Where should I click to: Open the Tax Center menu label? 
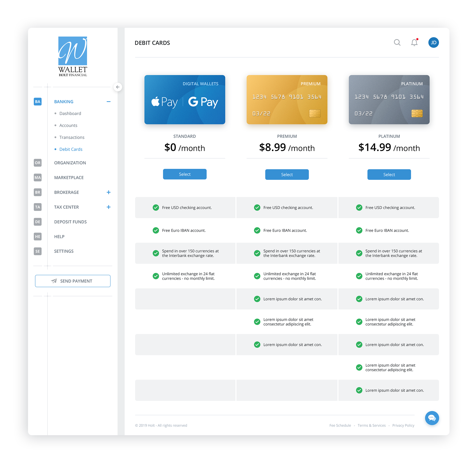coord(66,207)
